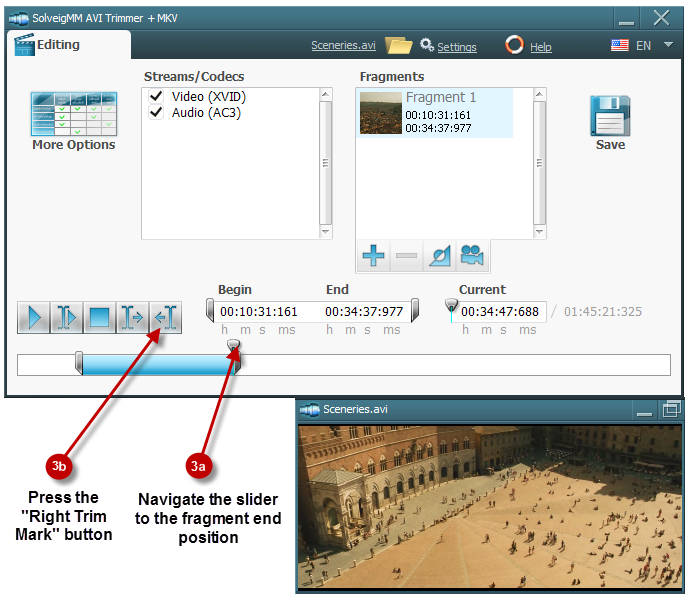Click the Fragments list scroll up arrow
This screenshot has width=686, height=596.
click(x=539, y=94)
